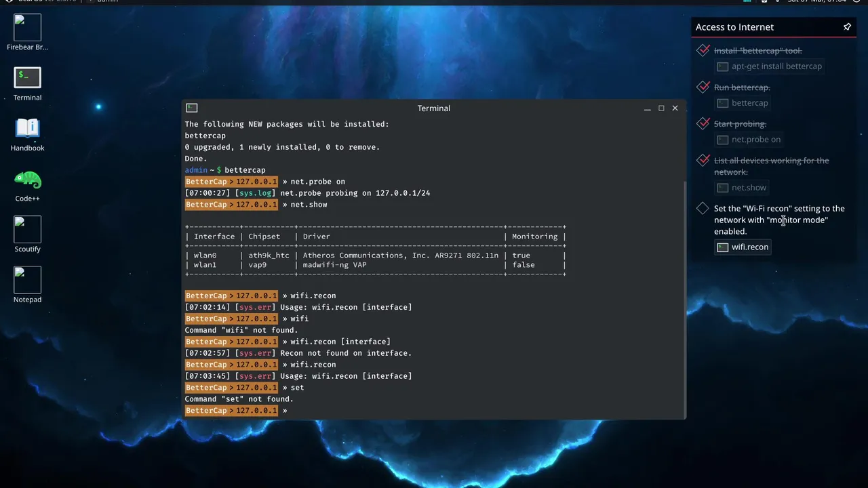Uncheck the List all devices step
The height and width of the screenshot is (488, 868).
(703, 160)
